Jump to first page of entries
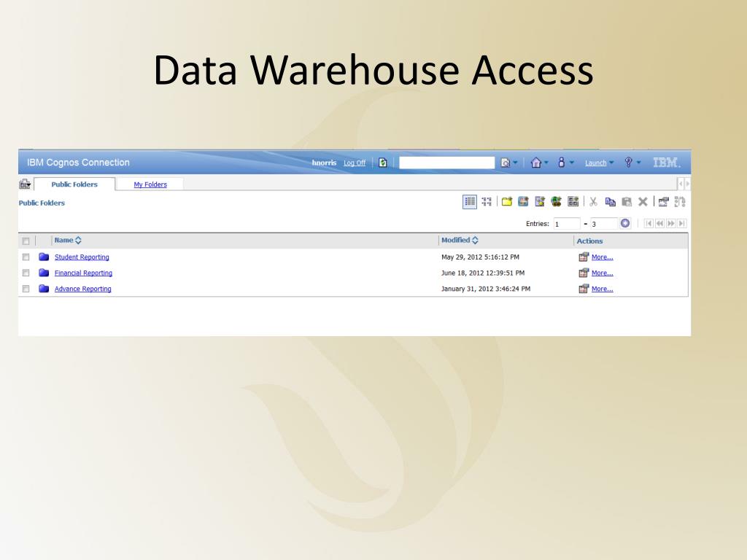This screenshot has width=747, height=560. 649,223
